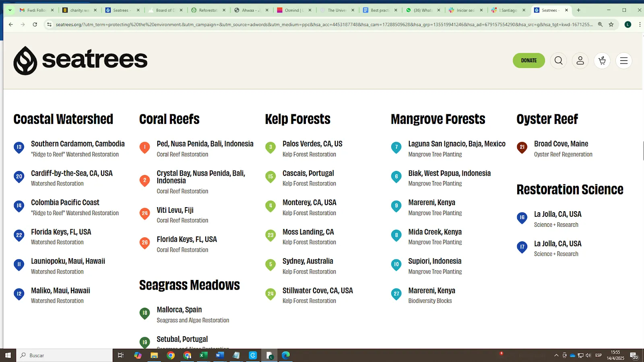Switch to the Board of D tab
The width and height of the screenshot is (644, 362).
(165, 10)
